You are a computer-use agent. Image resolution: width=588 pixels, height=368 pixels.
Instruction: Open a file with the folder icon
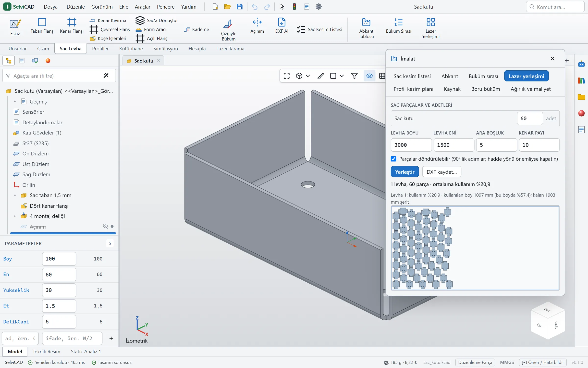227,7
